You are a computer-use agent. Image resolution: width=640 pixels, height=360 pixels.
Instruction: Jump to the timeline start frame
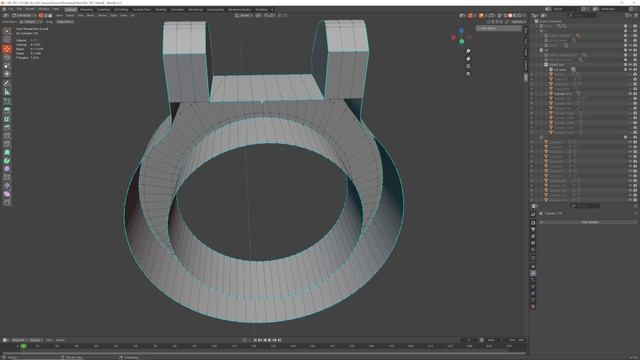255,340
